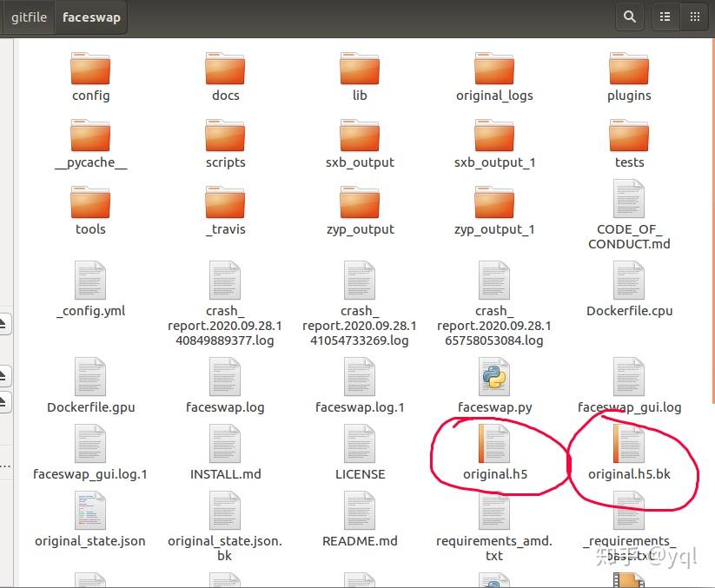The height and width of the screenshot is (588, 715).
Task: Select crash report 40849889377.log file
Action: [x=225, y=281]
